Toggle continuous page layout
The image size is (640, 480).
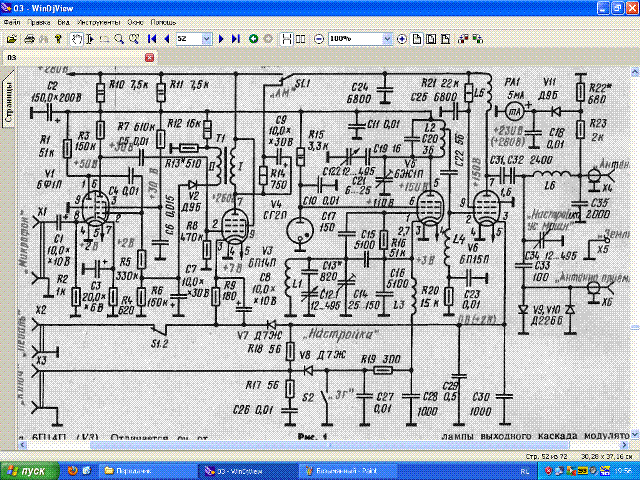[x=287, y=39]
